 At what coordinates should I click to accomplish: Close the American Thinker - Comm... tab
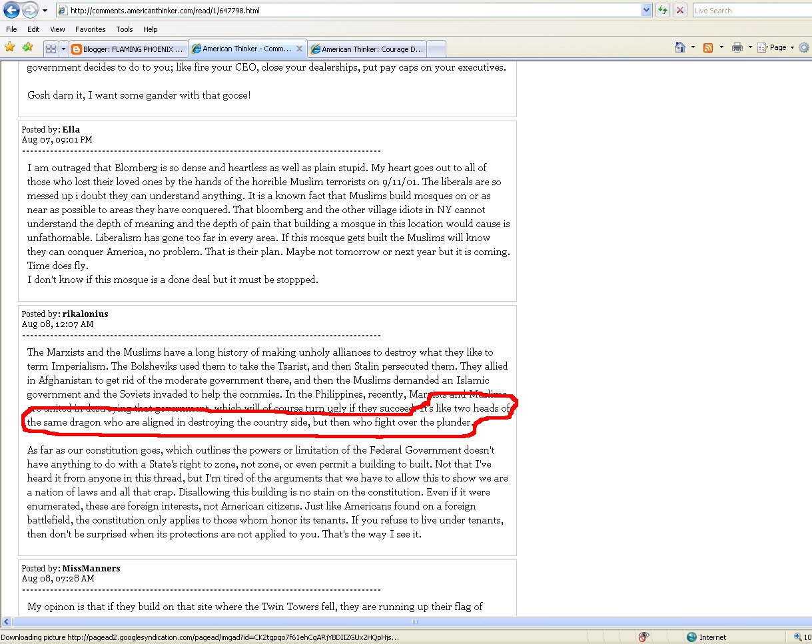[299, 49]
